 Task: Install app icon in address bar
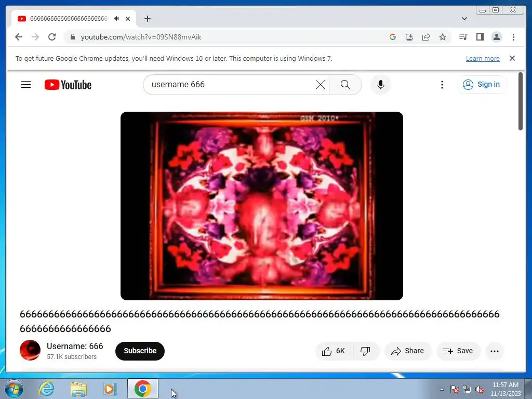pos(409,37)
